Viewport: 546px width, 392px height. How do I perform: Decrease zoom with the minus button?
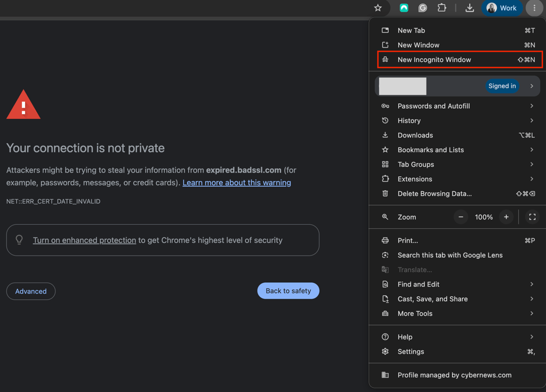[x=461, y=217]
